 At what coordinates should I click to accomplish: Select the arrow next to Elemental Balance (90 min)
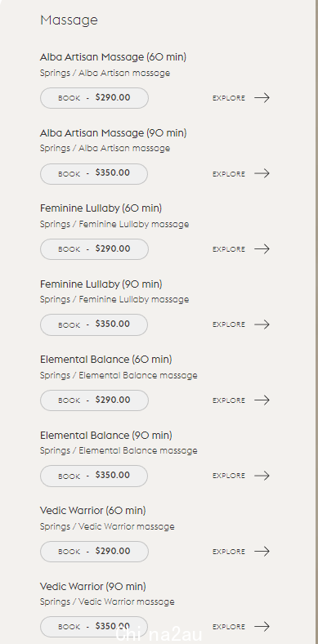point(262,476)
